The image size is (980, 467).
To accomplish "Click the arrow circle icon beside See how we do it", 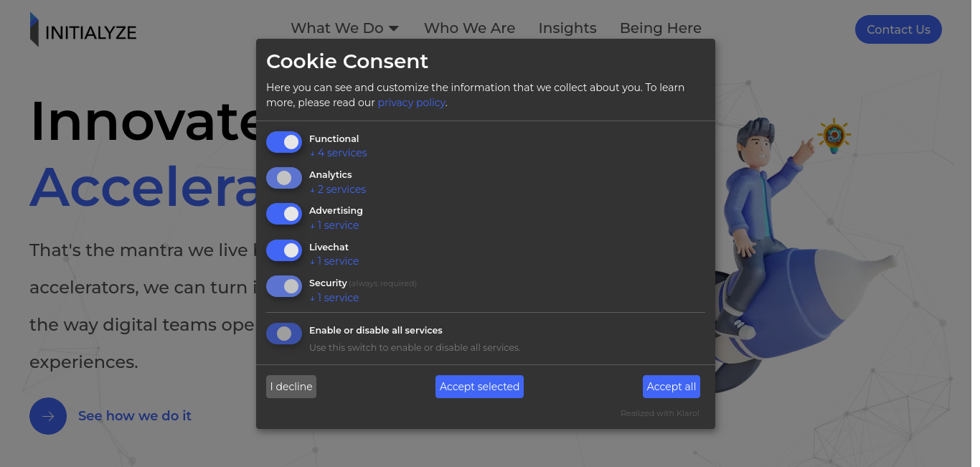I will click(x=48, y=416).
